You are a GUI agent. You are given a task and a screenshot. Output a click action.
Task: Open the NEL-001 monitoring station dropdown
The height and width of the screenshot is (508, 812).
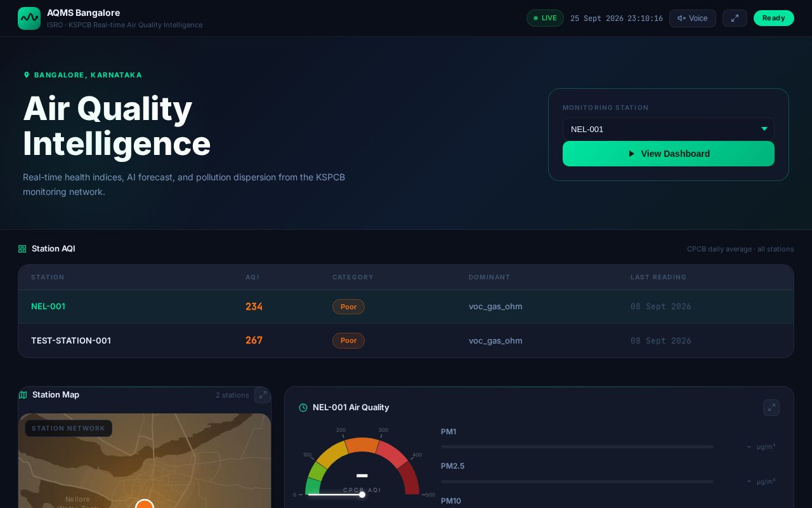pos(669,129)
